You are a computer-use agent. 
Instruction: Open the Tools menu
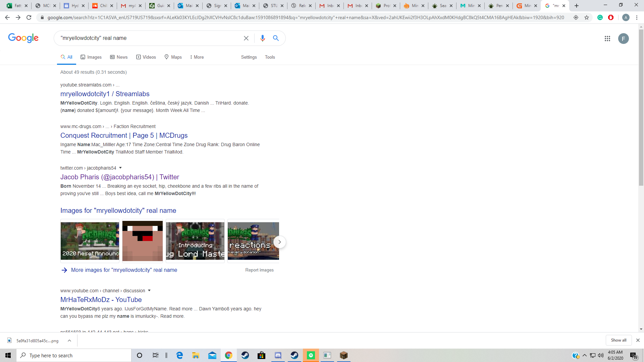pos(270,57)
